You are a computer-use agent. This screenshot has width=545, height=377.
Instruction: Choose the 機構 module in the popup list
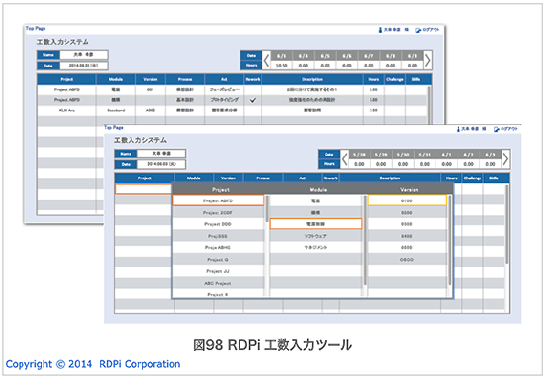[316, 213]
